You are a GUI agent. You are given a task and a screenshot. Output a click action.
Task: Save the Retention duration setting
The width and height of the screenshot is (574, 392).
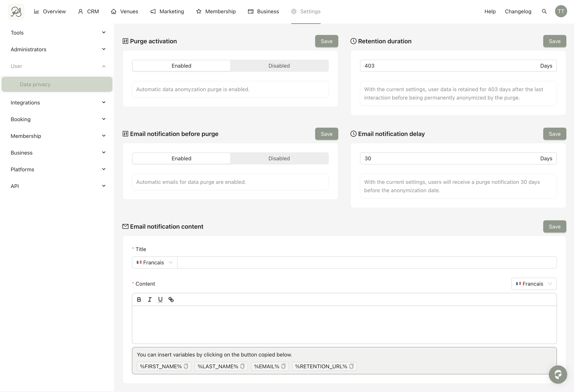pyautogui.click(x=554, y=41)
